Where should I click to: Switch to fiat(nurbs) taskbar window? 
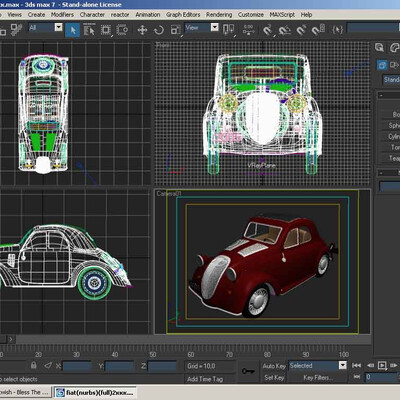point(95,392)
